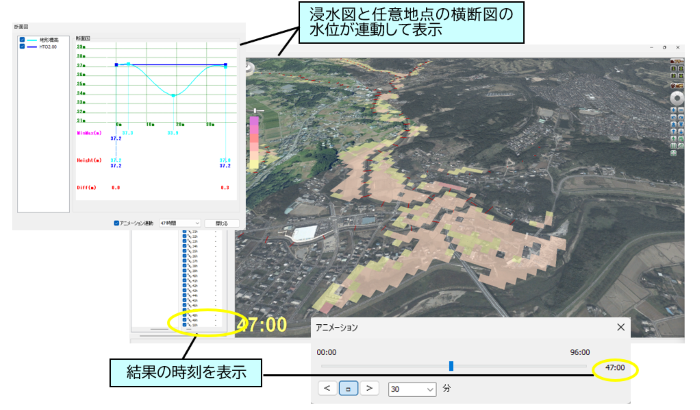This screenshot has width=700, height=410.
Task: Uncheck the cyan 地形標高 line checkbox
Action: [x=22, y=40]
